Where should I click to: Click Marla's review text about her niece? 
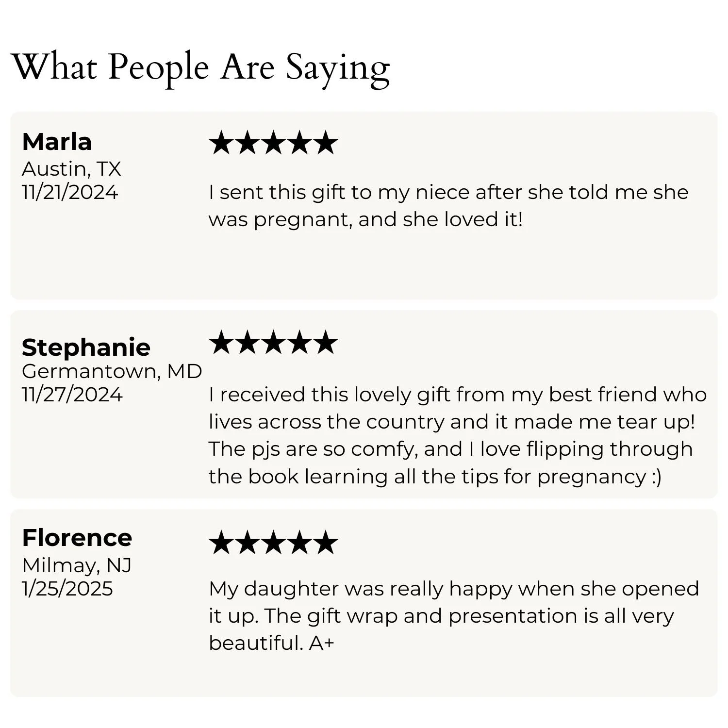(x=448, y=206)
